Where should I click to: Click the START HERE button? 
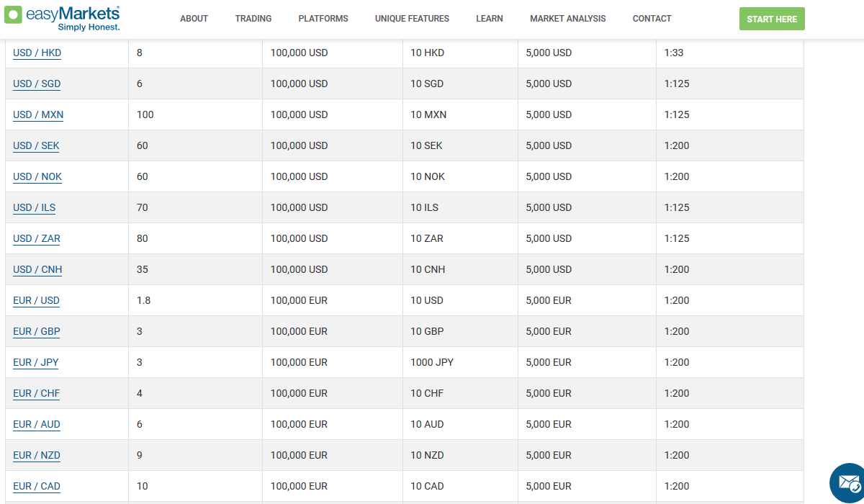pos(772,19)
